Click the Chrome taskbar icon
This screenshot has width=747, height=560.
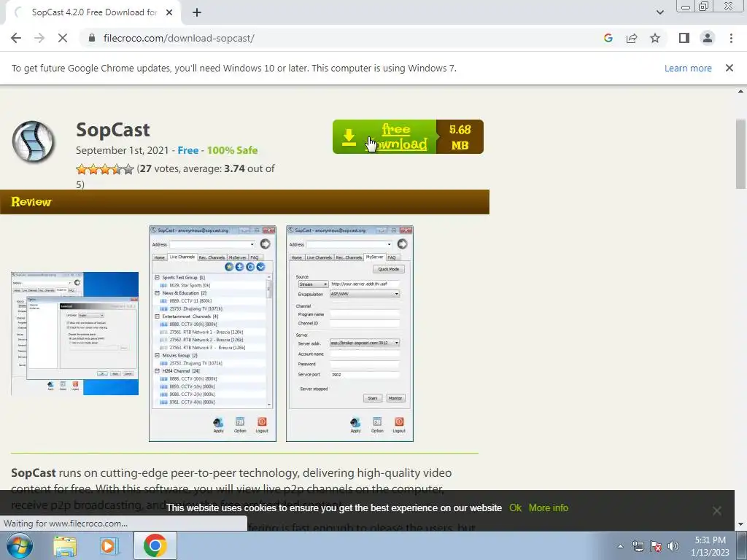pyautogui.click(x=155, y=545)
